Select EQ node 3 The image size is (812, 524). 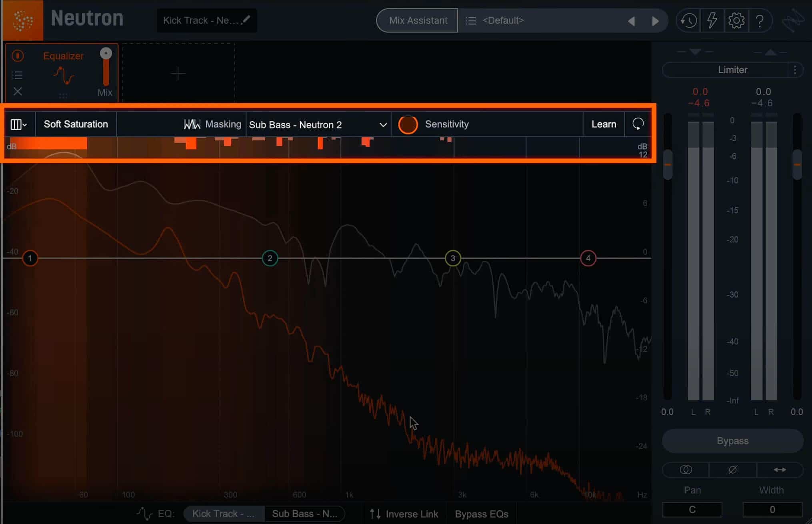[x=453, y=258]
